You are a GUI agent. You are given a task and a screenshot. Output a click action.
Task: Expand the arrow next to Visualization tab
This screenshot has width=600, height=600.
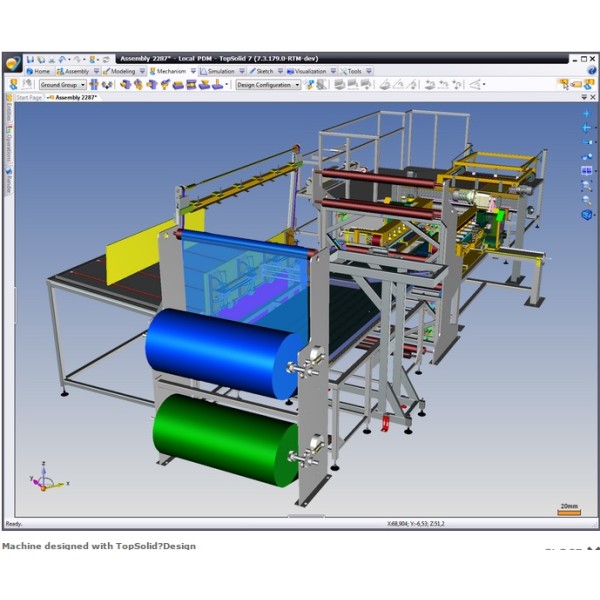pos(333,71)
